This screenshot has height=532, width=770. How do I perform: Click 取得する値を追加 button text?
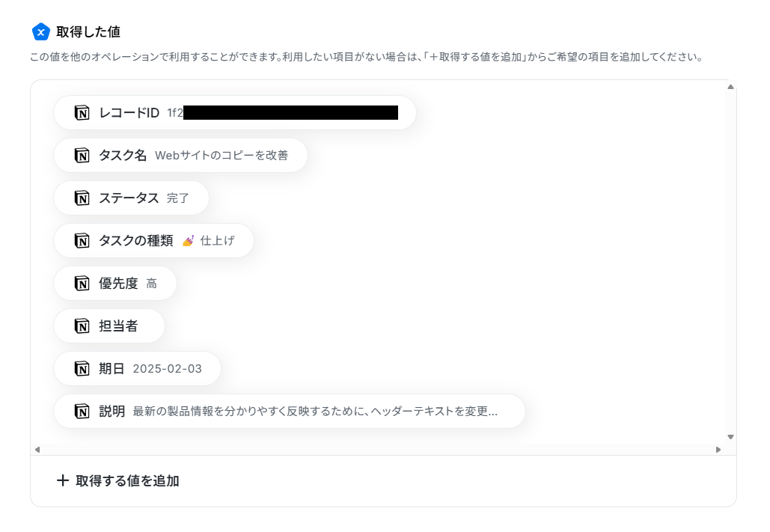[x=127, y=481]
